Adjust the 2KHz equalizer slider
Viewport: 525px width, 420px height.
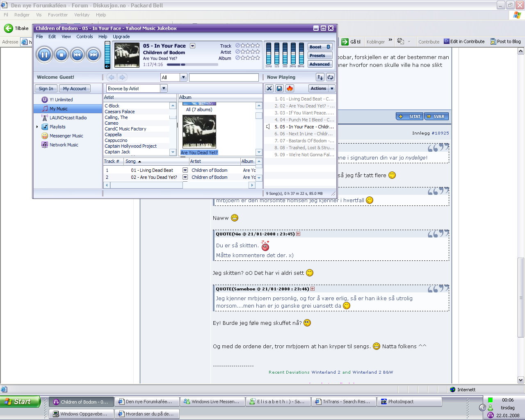pos(293,53)
